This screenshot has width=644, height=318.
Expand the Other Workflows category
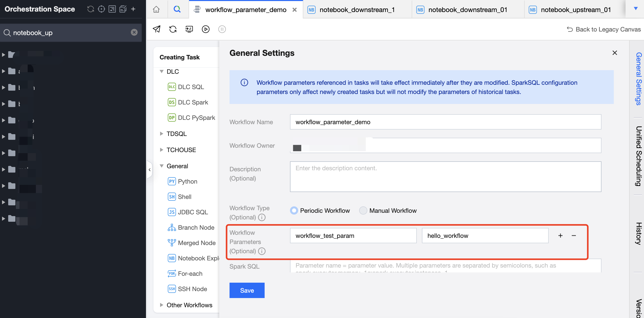pos(162,305)
